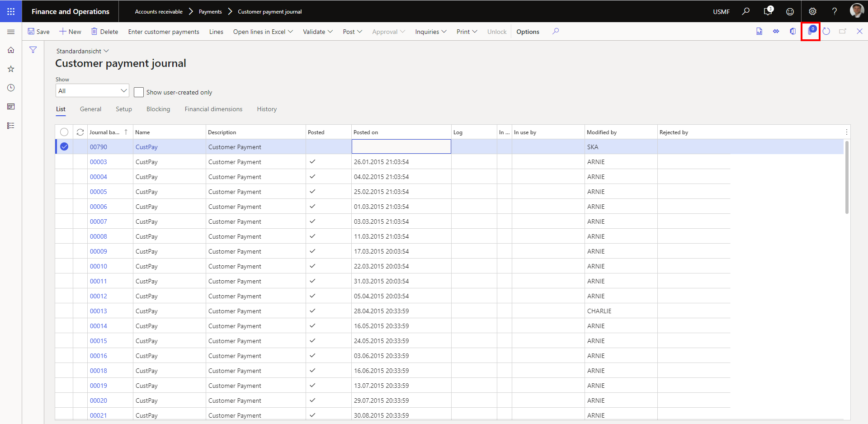Viewport: 868px width, 424px height.
Task: Select the row marker for journal 00005
Action: (64, 192)
